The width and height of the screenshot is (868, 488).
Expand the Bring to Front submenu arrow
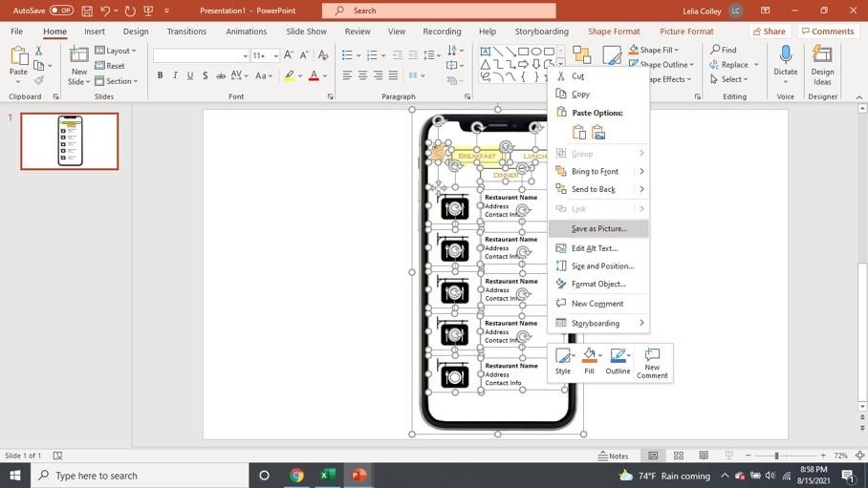[x=641, y=172]
